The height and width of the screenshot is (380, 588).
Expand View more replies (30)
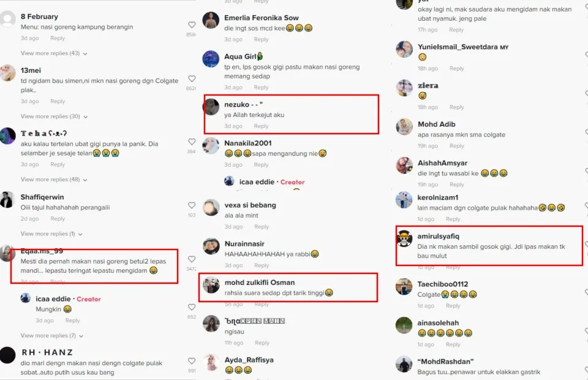coord(54,116)
